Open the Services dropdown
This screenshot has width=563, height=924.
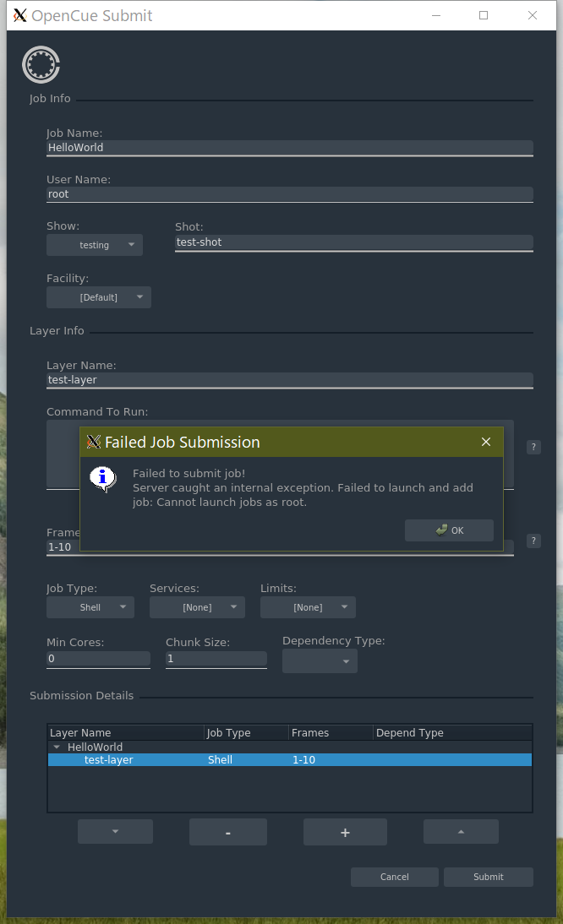197,607
